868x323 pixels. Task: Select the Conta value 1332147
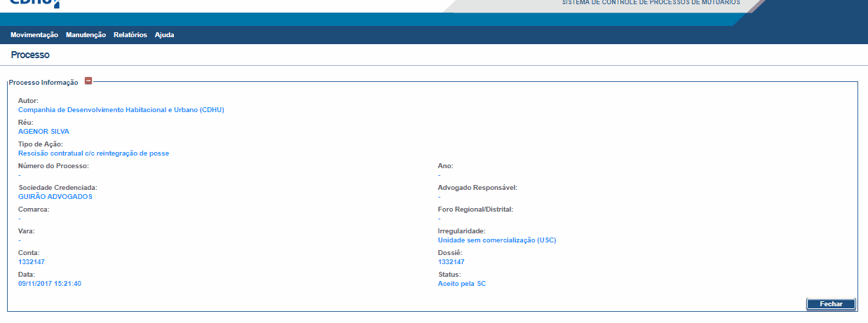pyautogui.click(x=32, y=262)
